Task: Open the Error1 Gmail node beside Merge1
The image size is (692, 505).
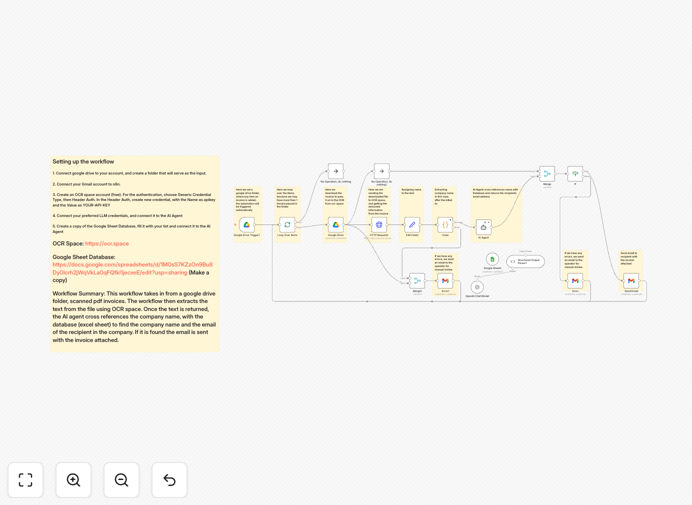Action: click(x=445, y=281)
